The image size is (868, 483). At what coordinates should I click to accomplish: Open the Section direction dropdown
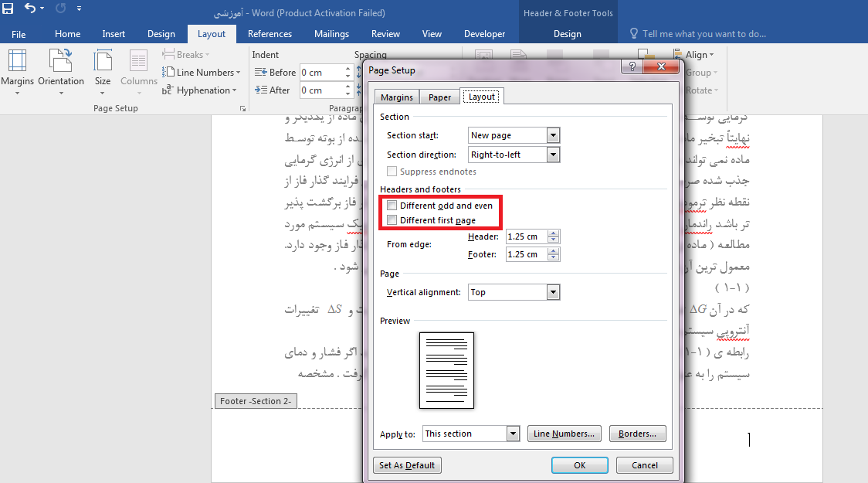pyautogui.click(x=552, y=155)
